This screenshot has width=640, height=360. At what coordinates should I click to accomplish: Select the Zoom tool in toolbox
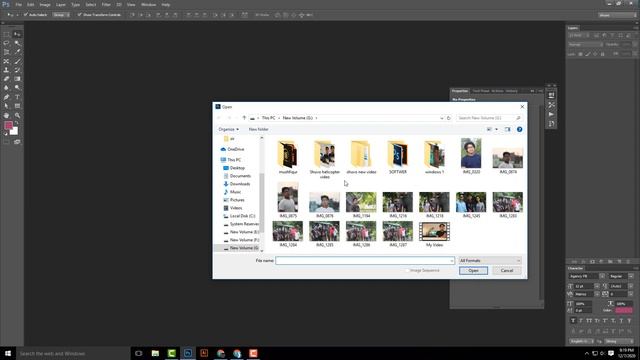click(x=17, y=116)
